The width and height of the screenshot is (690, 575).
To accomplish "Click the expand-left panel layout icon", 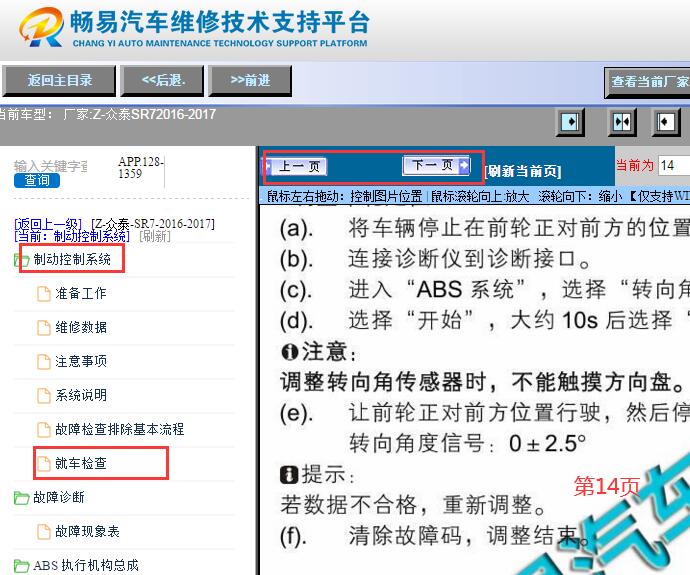I will 666,121.
